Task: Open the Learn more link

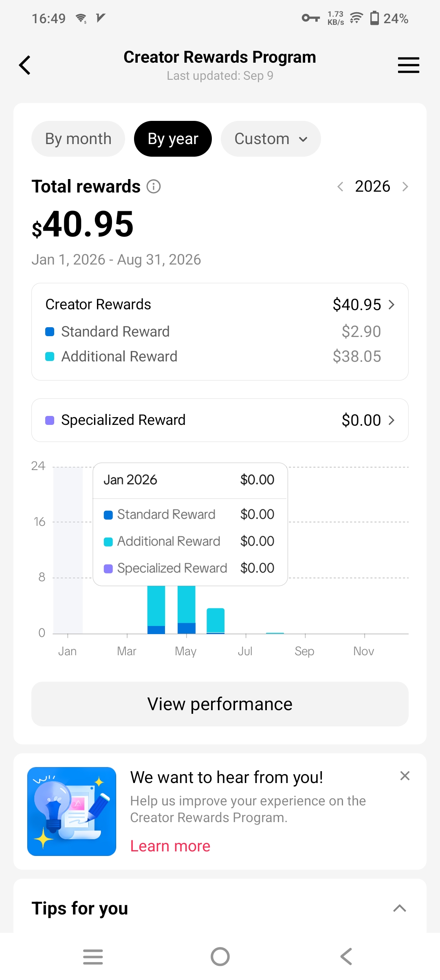Action: tap(170, 846)
